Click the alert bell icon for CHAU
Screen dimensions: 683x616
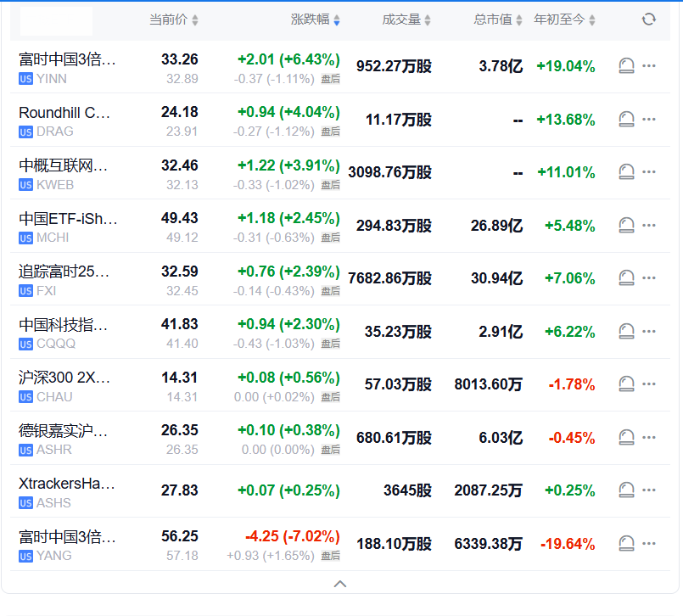tap(626, 384)
